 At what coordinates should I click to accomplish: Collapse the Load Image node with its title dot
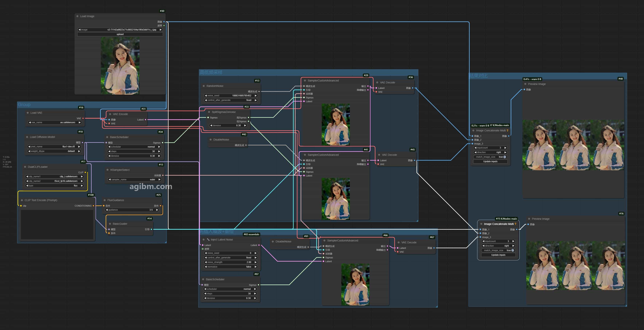[77, 16]
